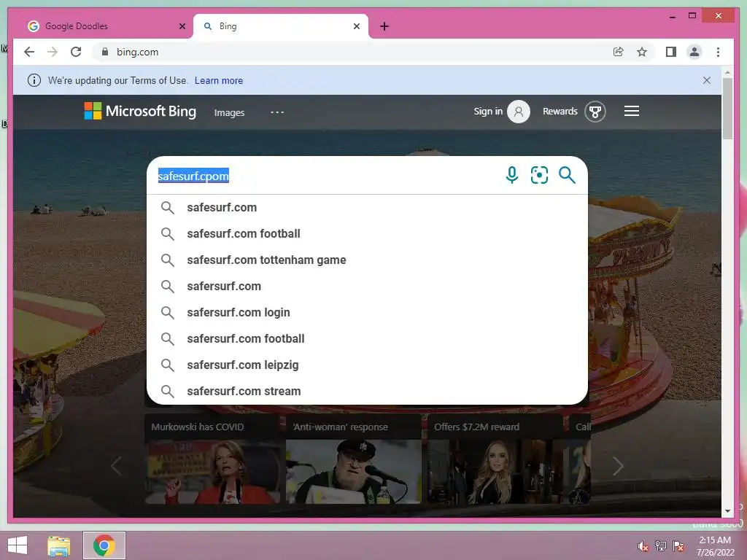The width and height of the screenshot is (747, 560).
Task: Click the network tray icon
Action: click(x=661, y=546)
